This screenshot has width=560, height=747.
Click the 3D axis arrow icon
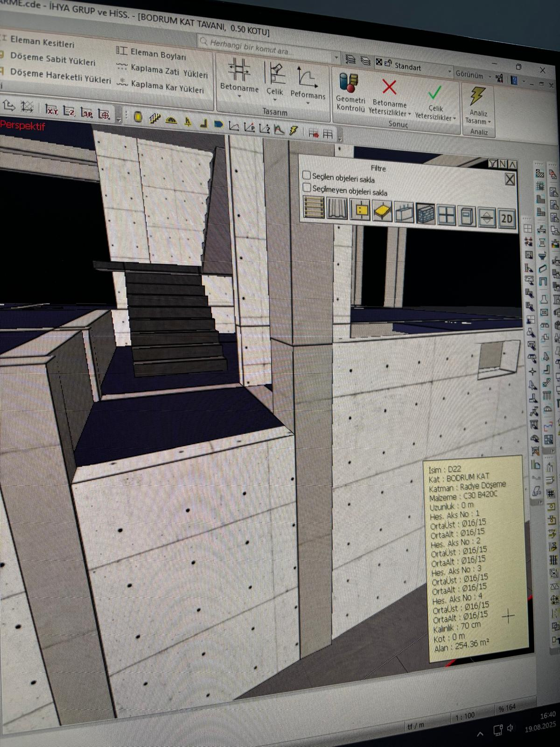[9, 106]
